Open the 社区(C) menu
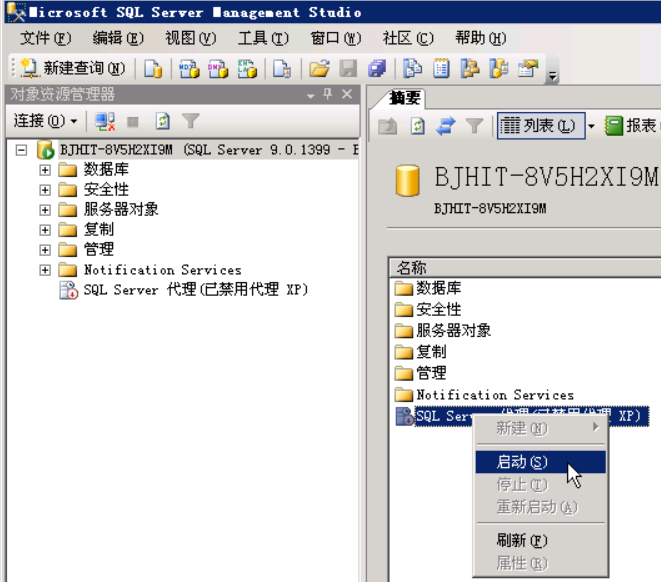The image size is (661, 582). tap(408, 38)
